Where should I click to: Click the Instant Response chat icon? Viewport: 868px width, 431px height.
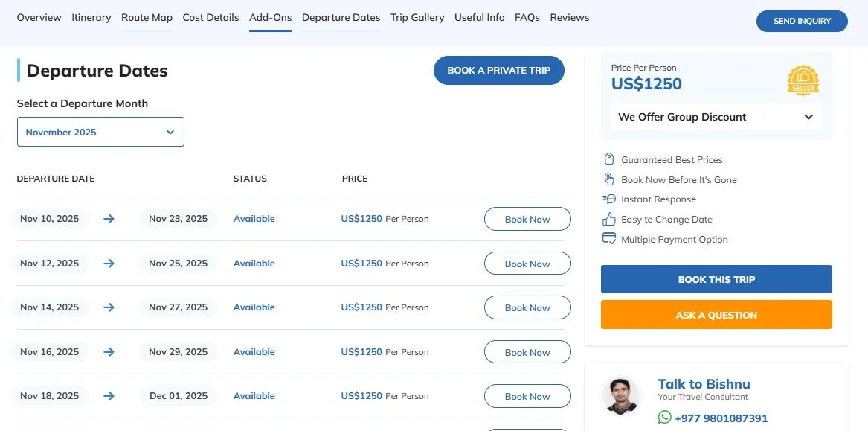(609, 199)
